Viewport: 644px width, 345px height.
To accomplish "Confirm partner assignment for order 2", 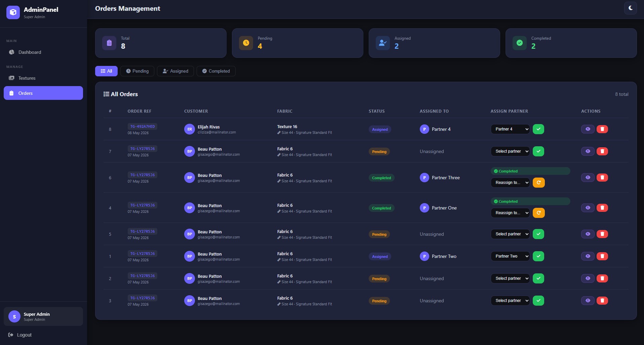I will 538,278.
